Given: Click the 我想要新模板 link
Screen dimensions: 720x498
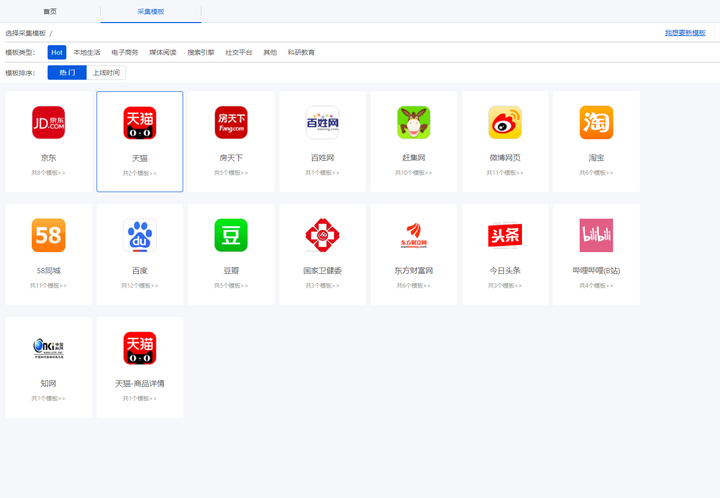Looking at the screenshot, I should pos(685,33).
